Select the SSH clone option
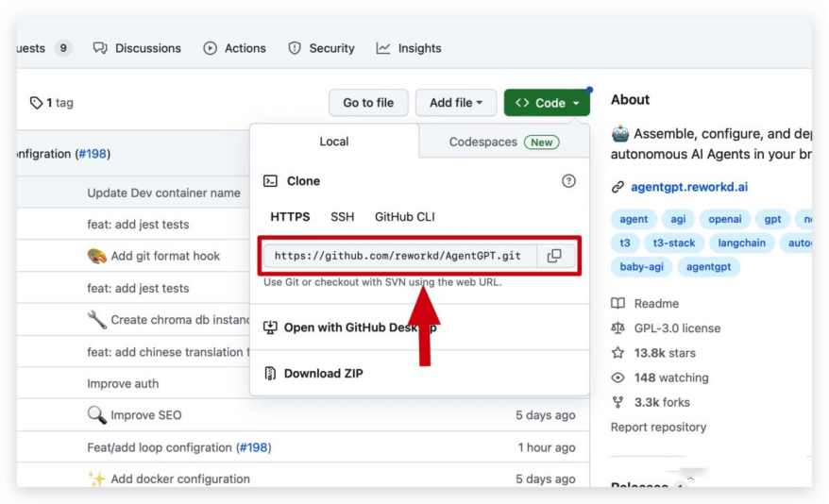The image size is (829, 504). 343,216
